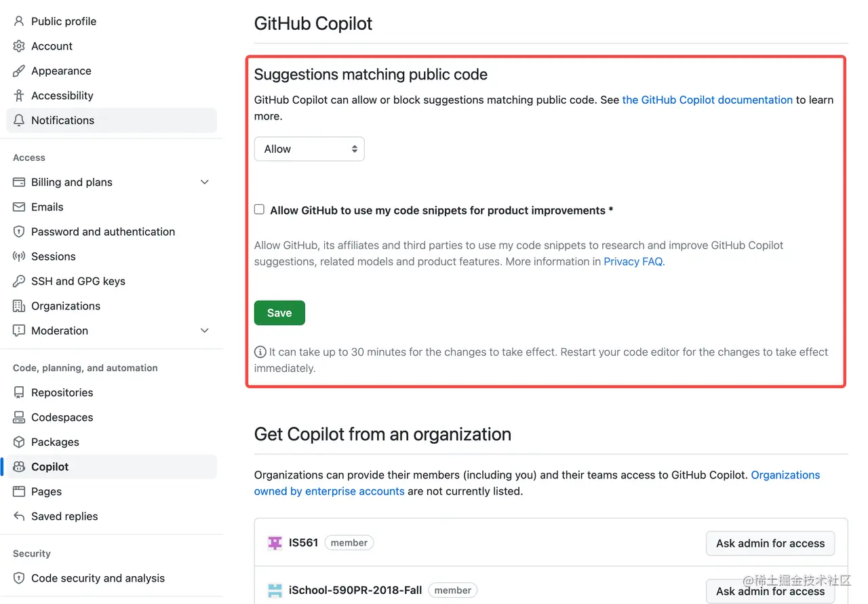The height and width of the screenshot is (604, 868).
Task: Open the GitHub Copilot documentation link
Action: click(x=707, y=100)
